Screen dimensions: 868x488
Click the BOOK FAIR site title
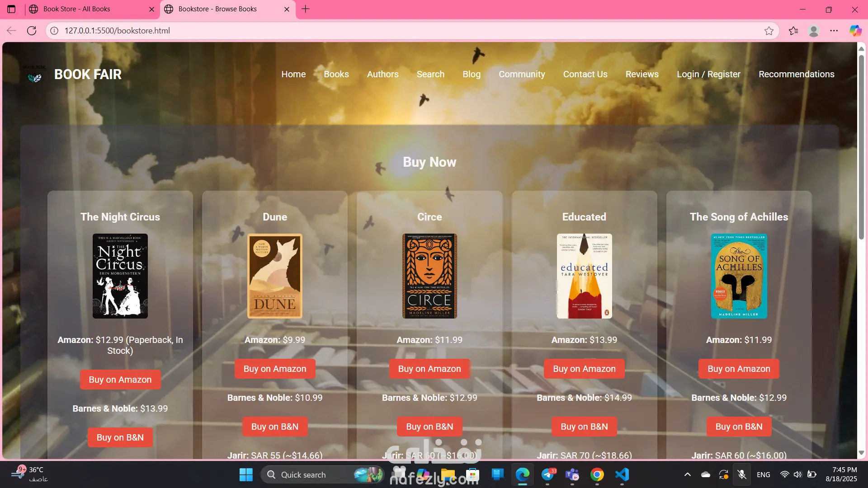(88, 74)
